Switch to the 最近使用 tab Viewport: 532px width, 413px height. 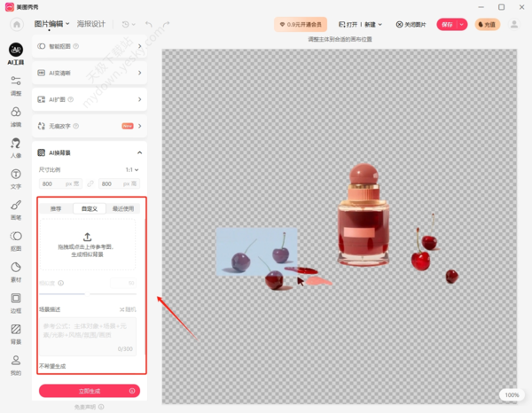[x=121, y=209]
